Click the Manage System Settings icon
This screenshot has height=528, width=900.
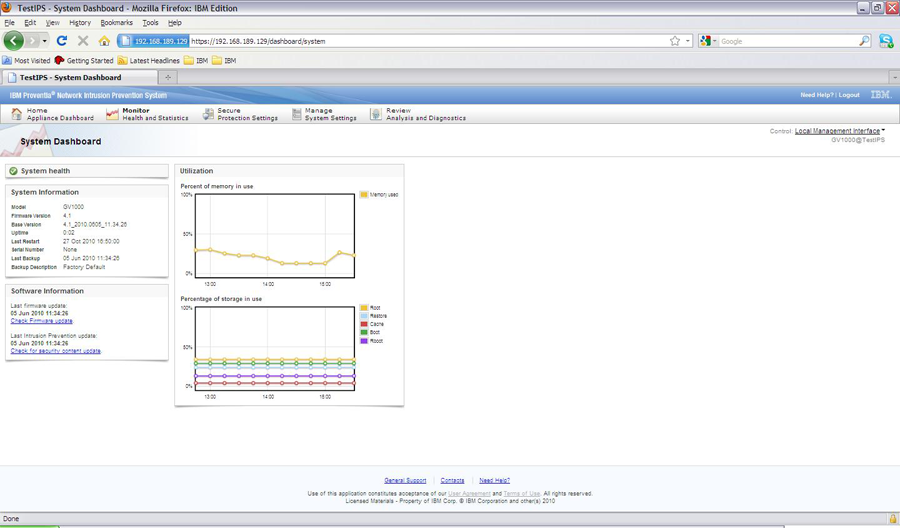(296, 114)
